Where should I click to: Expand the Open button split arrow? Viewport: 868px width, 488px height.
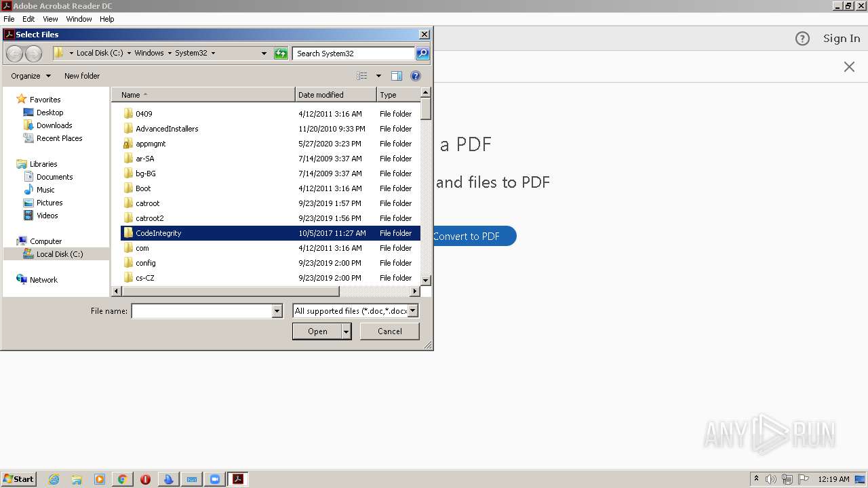coord(347,331)
